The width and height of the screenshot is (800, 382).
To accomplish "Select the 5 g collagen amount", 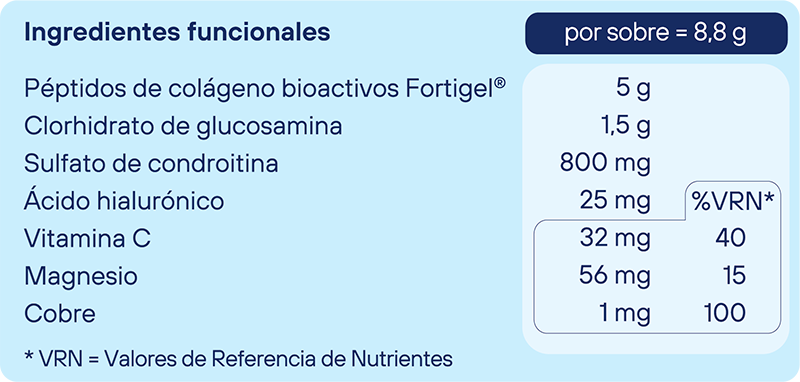I will click(x=633, y=90).
